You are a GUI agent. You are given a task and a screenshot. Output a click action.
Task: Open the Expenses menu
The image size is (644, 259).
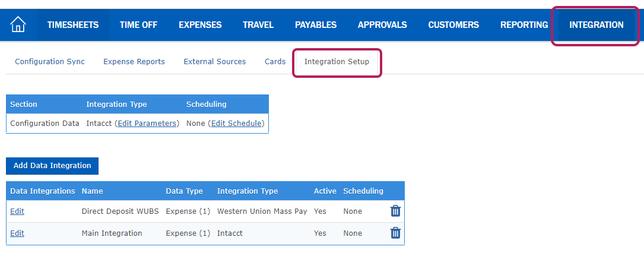pyautogui.click(x=200, y=25)
